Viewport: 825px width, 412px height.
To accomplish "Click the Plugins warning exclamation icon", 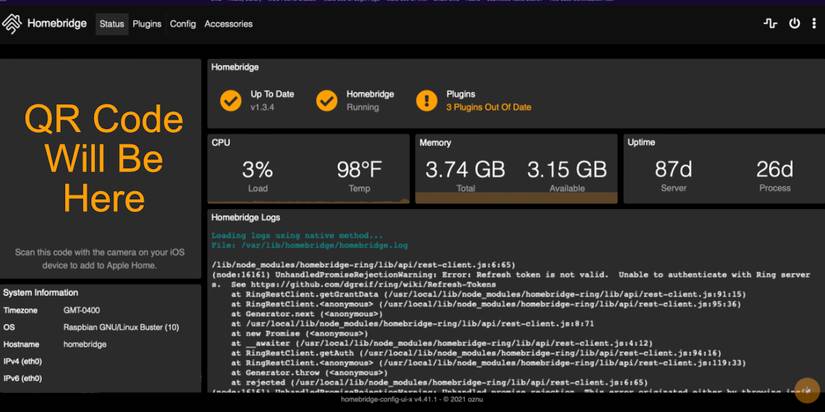I will tap(427, 100).
